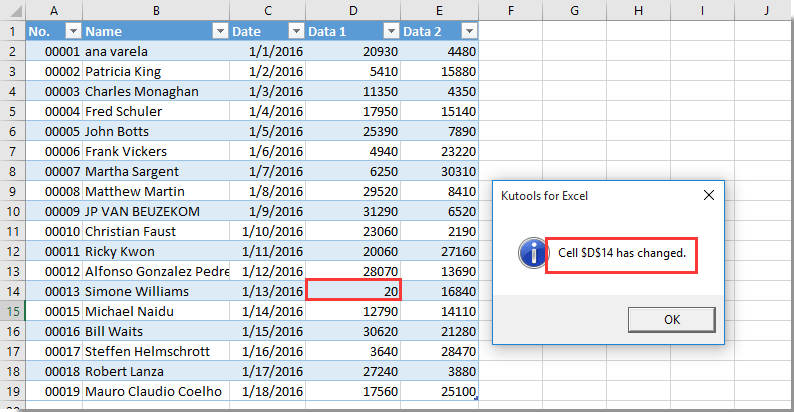Click the cell containing Simone Williams
This screenshot has height=412, width=794.
click(x=155, y=291)
